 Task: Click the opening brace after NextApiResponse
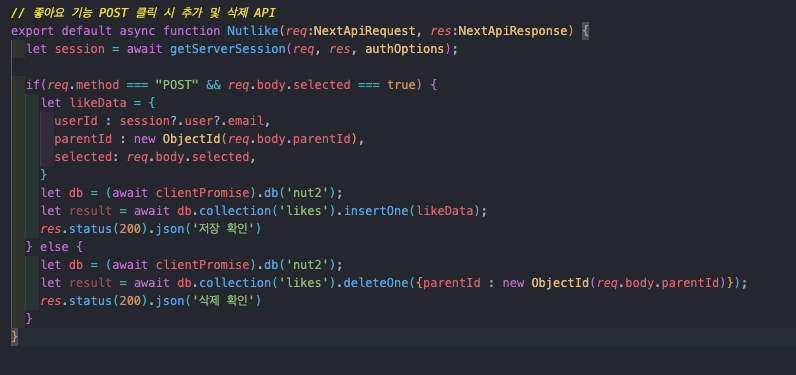pos(585,31)
